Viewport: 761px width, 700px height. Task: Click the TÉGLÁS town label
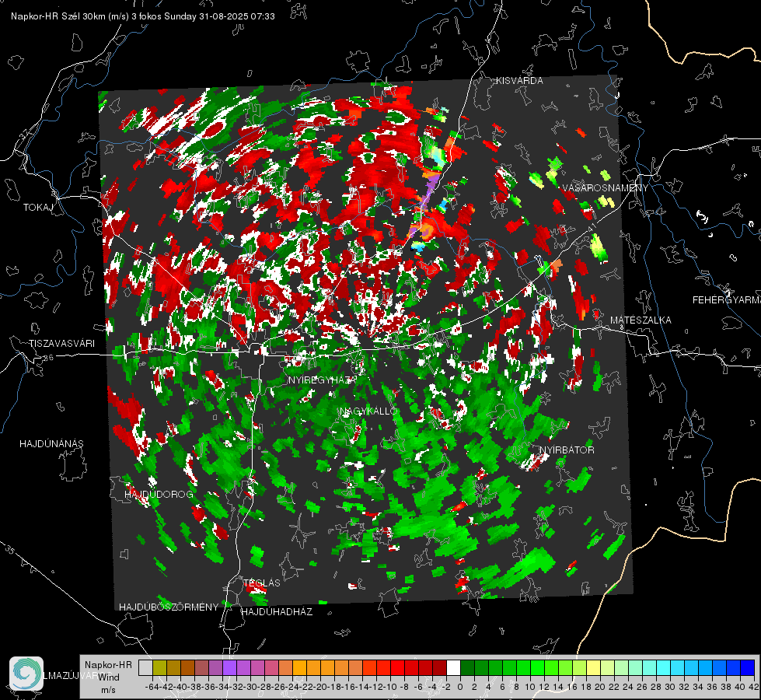(262, 583)
